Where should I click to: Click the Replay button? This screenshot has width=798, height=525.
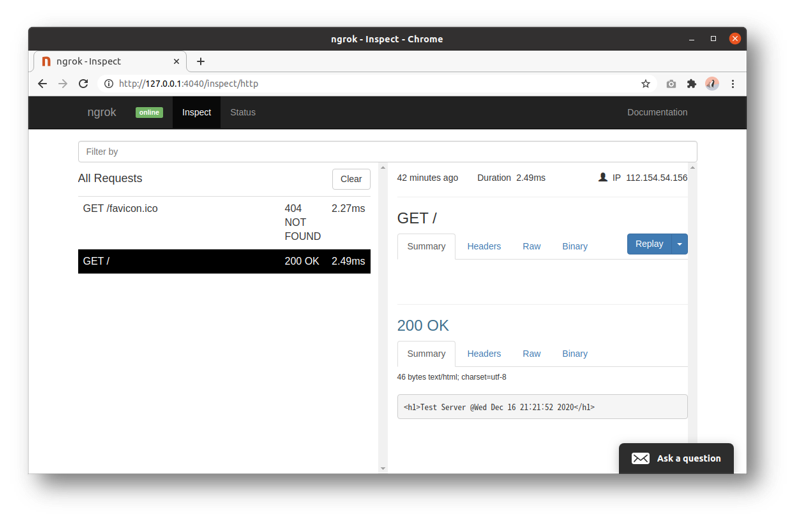coord(649,244)
